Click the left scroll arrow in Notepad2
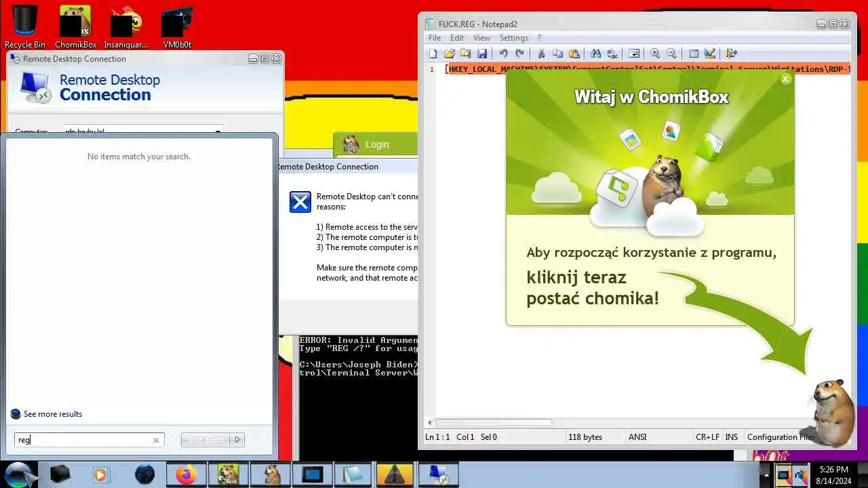Image resolution: width=868 pixels, height=488 pixels. click(429, 422)
